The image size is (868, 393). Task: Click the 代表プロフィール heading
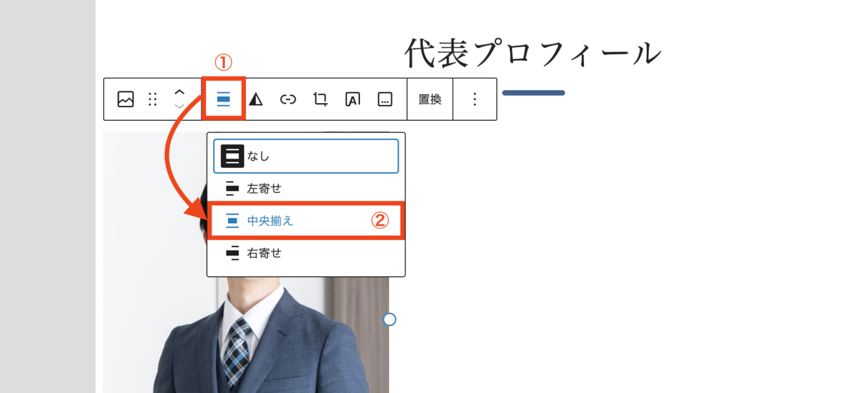[x=533, y=53]
